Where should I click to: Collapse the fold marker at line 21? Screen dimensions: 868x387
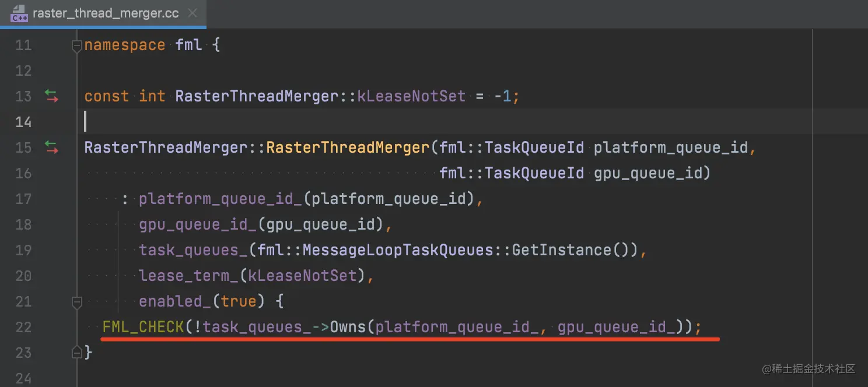pyautogui.click(x=77, y=302)
